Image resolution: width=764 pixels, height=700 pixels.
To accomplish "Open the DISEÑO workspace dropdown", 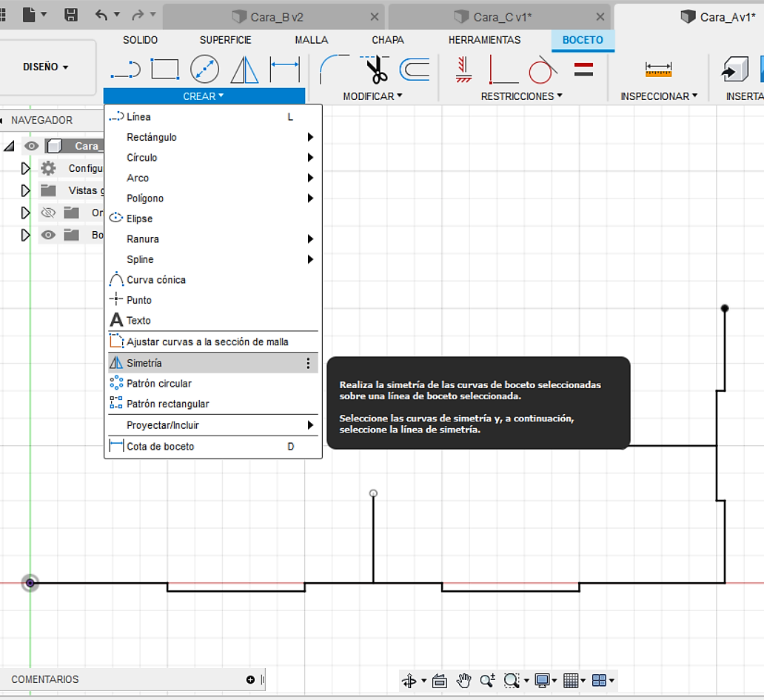I will (x=47, y=67).
